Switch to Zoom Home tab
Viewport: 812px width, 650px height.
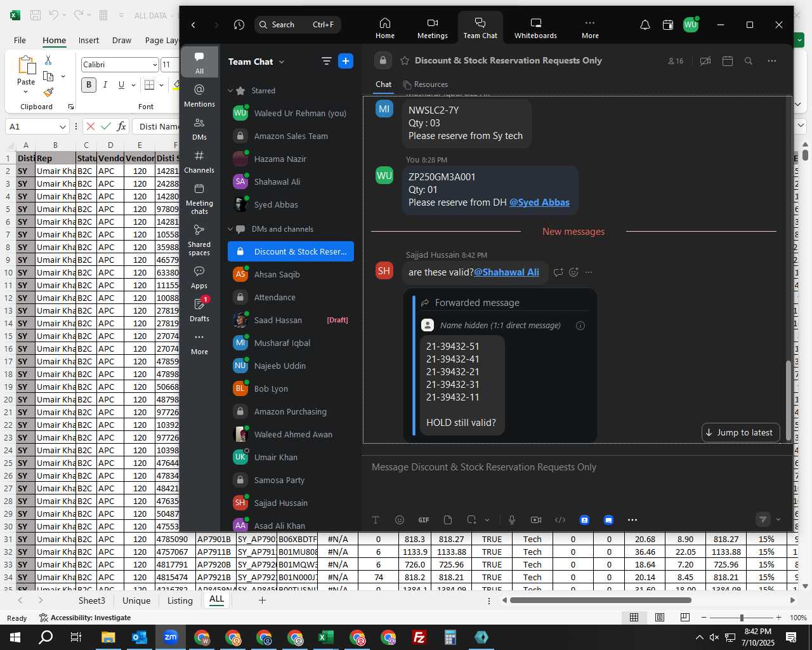(x=385, y=29)
